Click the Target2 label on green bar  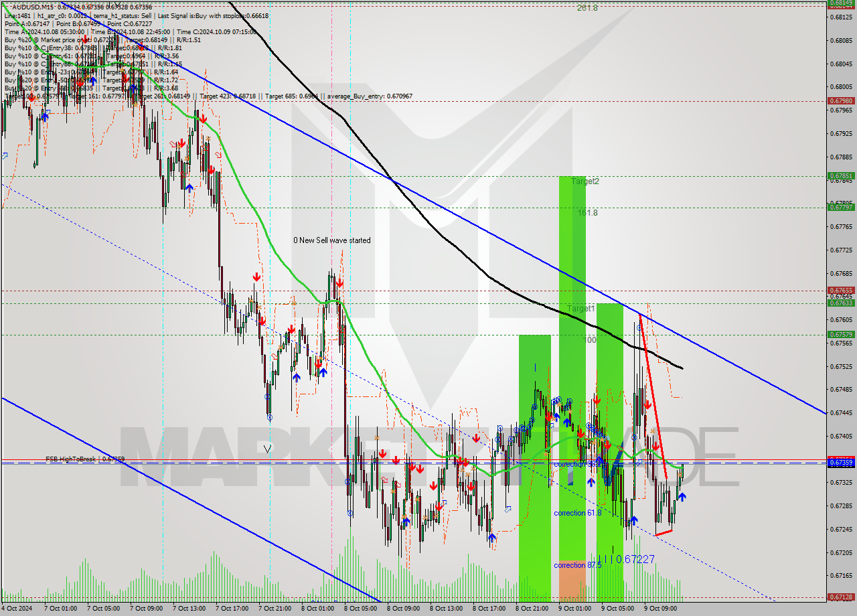tap(585, 181)
